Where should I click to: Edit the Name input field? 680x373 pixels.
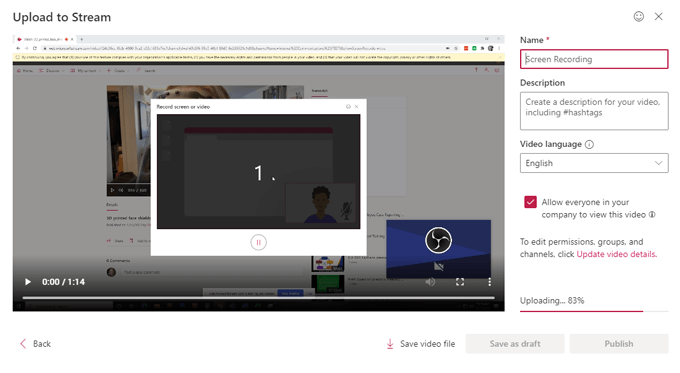click(594, 59)
